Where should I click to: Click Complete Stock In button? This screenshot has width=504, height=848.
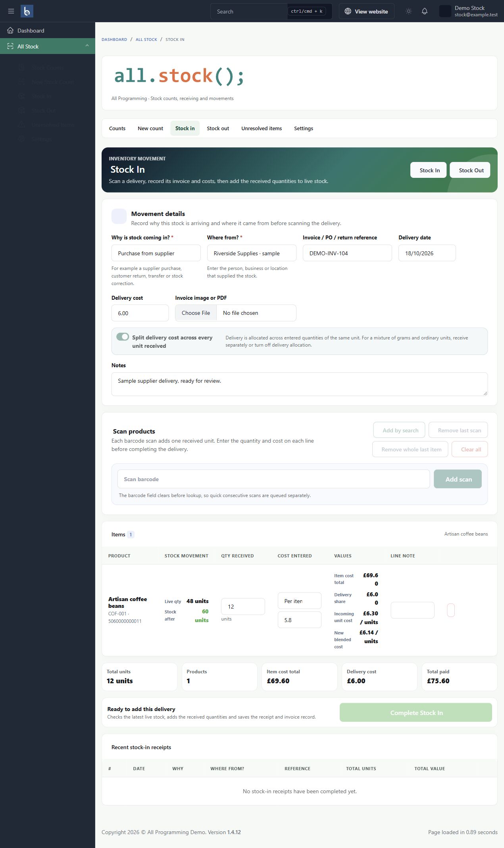tap(416, 713)
